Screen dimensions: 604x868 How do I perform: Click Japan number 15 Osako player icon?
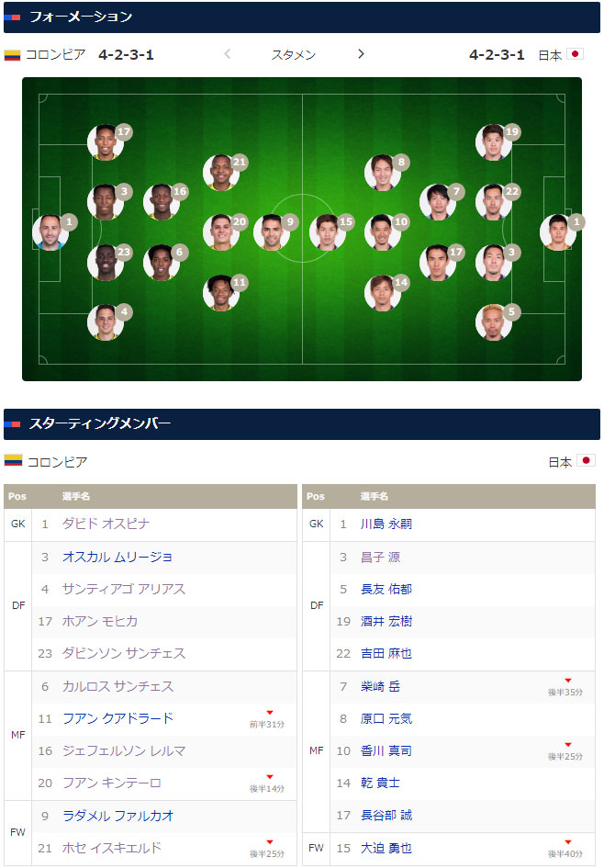[x=328, y=232]
